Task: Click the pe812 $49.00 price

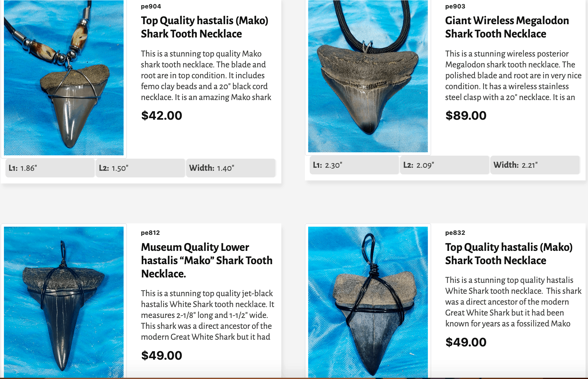Action: coord(162,355)
